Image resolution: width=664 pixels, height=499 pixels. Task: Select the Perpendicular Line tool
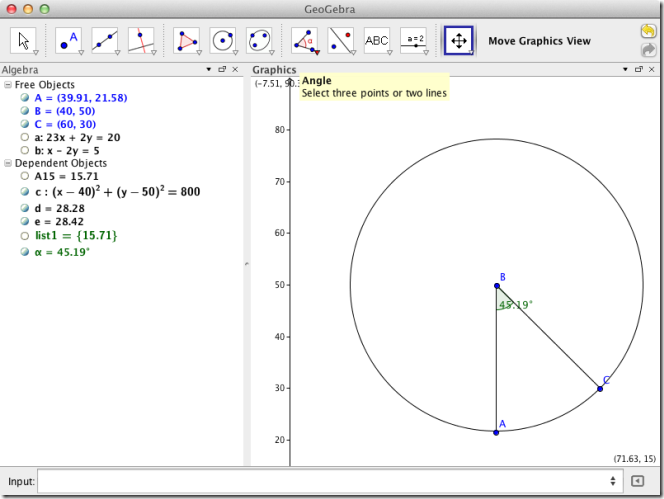141,41
